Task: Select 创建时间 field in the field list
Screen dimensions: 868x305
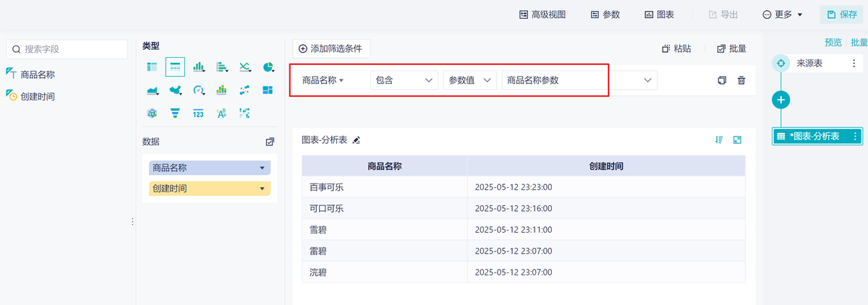Action: pos(38,96)
